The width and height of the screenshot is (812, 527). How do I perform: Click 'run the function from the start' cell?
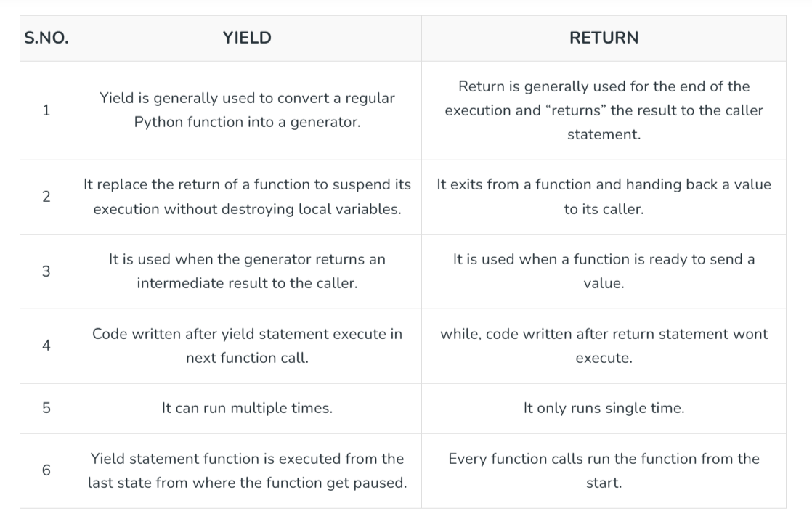coord(604,470)
